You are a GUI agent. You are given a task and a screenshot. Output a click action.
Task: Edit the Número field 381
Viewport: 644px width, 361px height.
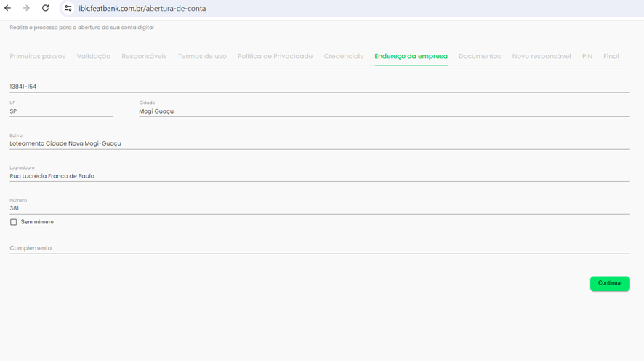tap(320, 208)
